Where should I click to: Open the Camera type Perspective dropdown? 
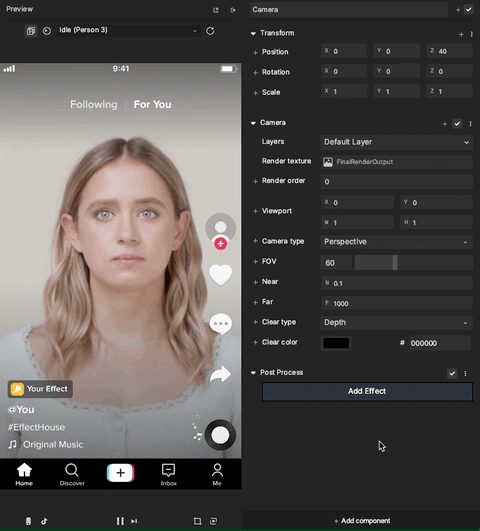pos(396,242)
